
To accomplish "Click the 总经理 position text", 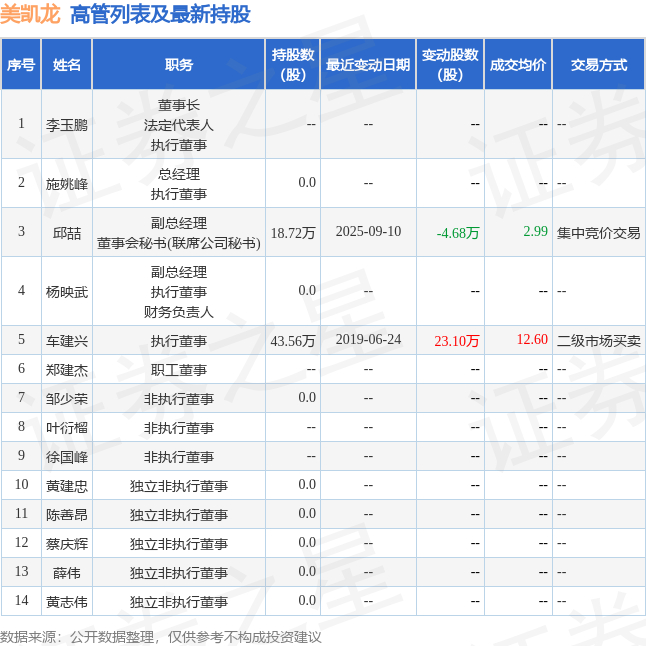I will (x=179, y=174).
